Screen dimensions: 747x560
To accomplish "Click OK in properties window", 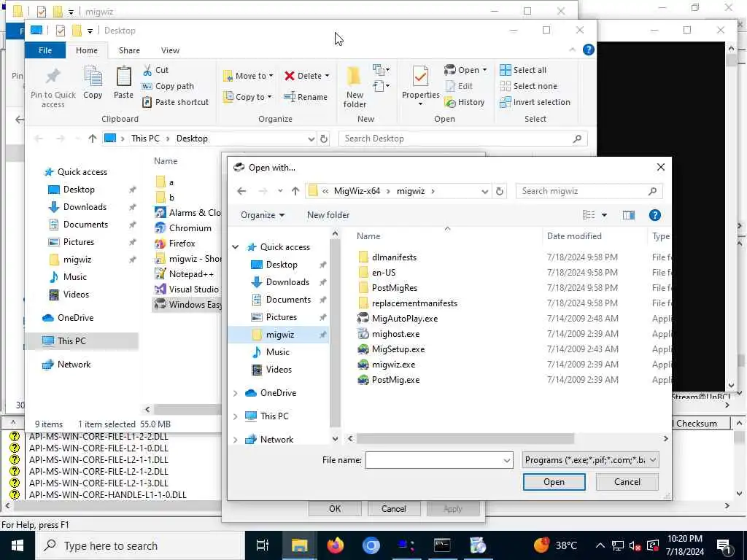I will [x=335, y=508].
